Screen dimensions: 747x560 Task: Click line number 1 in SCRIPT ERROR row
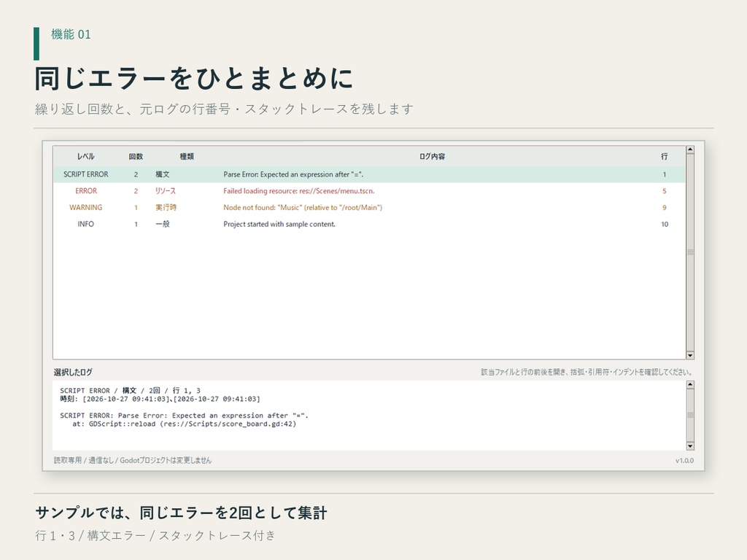[664, 174]
